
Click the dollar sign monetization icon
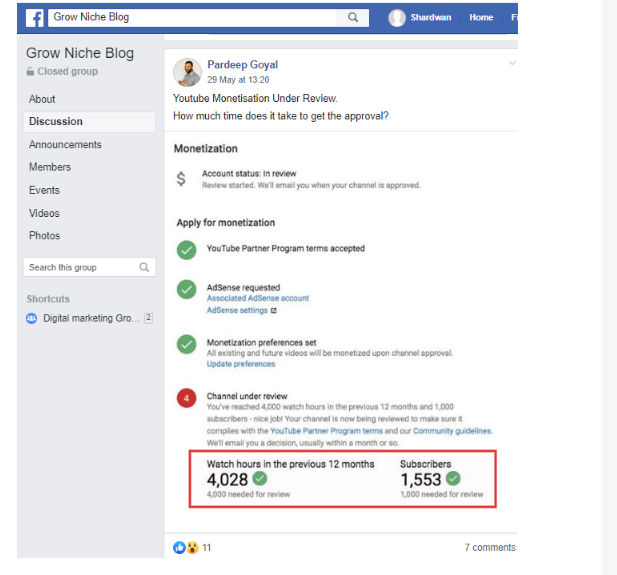tap(181, 179)
